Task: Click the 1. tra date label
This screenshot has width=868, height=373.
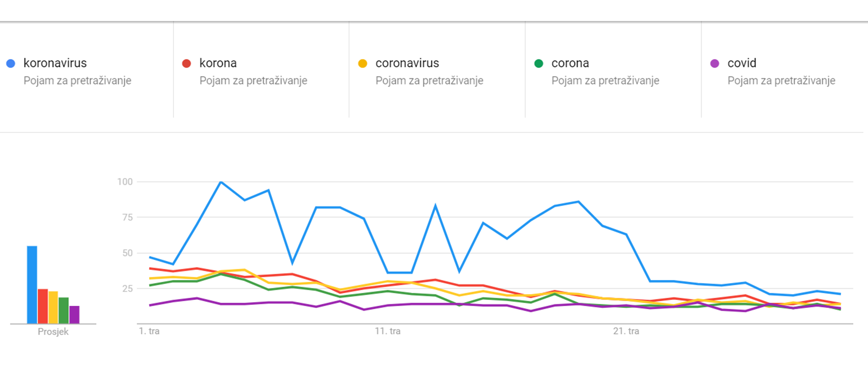Action: pyautogui.click(x=149, y=331)
